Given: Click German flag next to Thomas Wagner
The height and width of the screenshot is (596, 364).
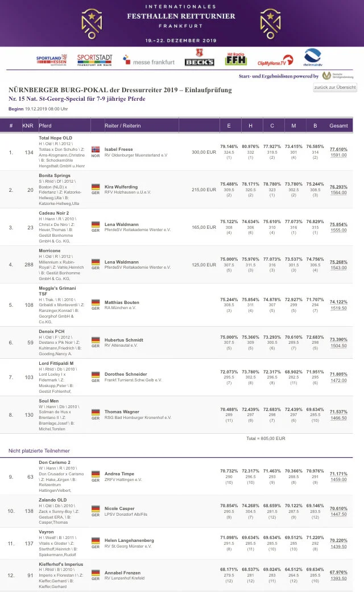Looking at the screenshot, I should pyautogui.click(x=96, y=412).
